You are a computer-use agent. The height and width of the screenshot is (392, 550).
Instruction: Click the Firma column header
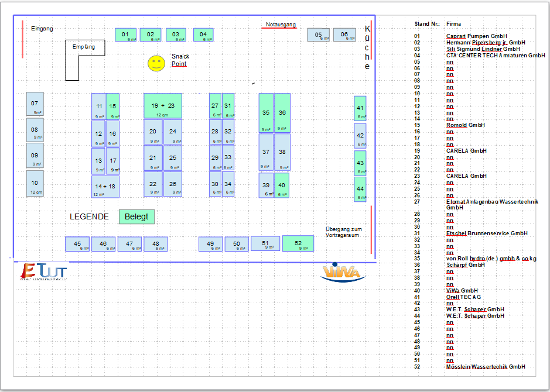453,24
